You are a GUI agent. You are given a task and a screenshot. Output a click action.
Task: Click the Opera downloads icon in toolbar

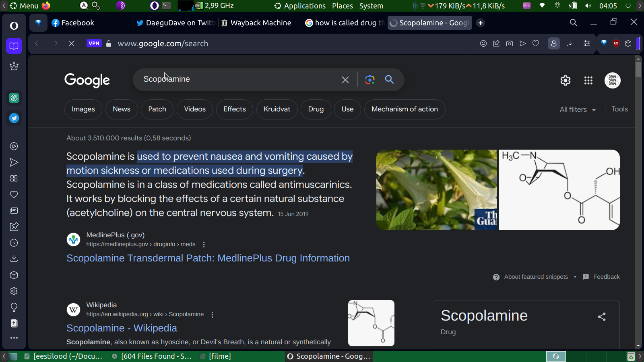tap(570, 43)
